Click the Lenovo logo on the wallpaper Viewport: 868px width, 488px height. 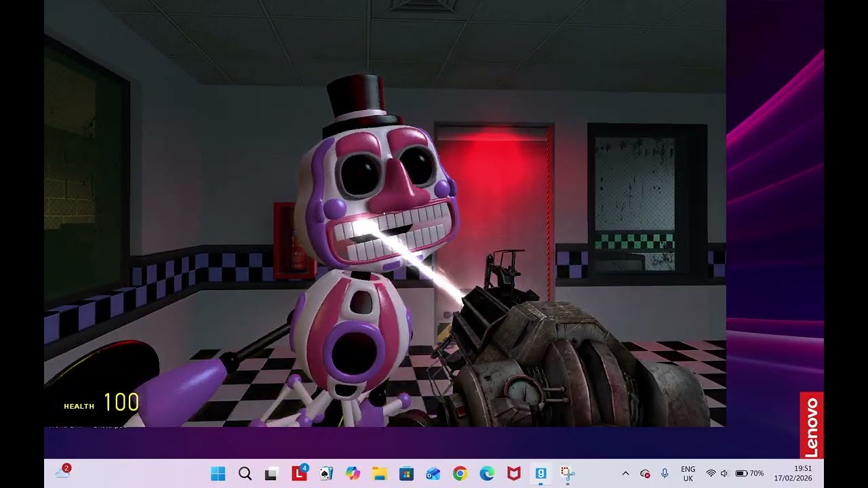coord(812,425)
